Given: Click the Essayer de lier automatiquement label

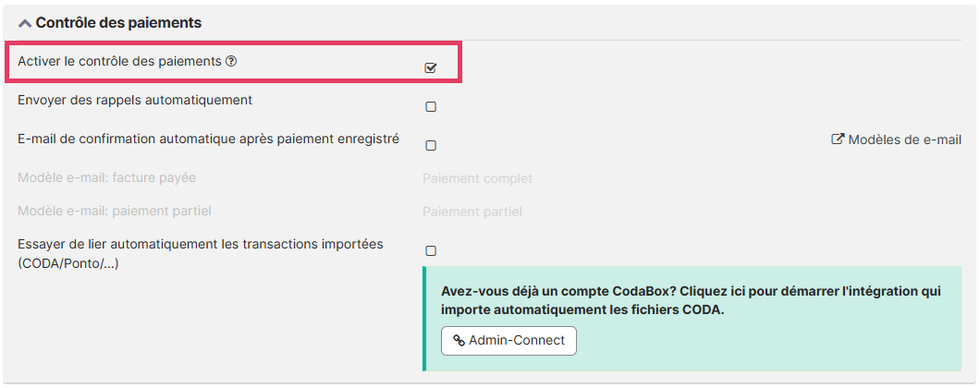Looking at the screenshot, I should pos(200,244).
